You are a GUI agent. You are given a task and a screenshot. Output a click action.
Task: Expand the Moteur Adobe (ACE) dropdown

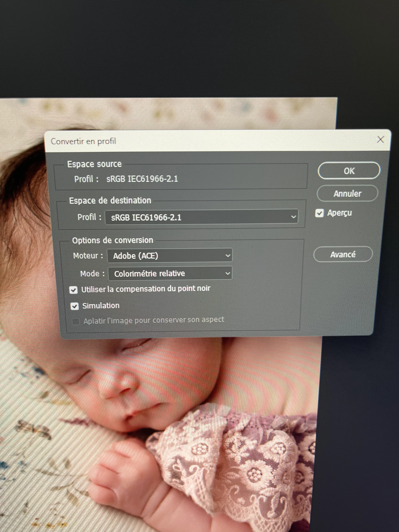coord(170,255)
